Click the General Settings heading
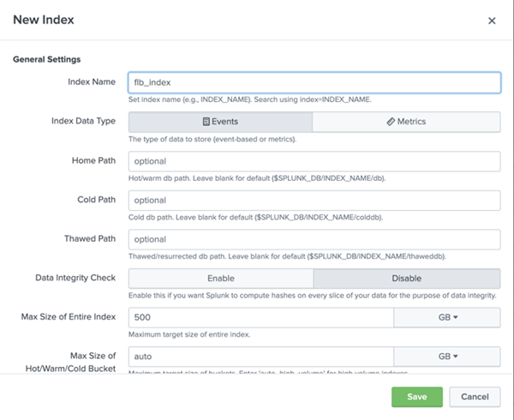Screen dimensions: 514x420 point(47,59)
